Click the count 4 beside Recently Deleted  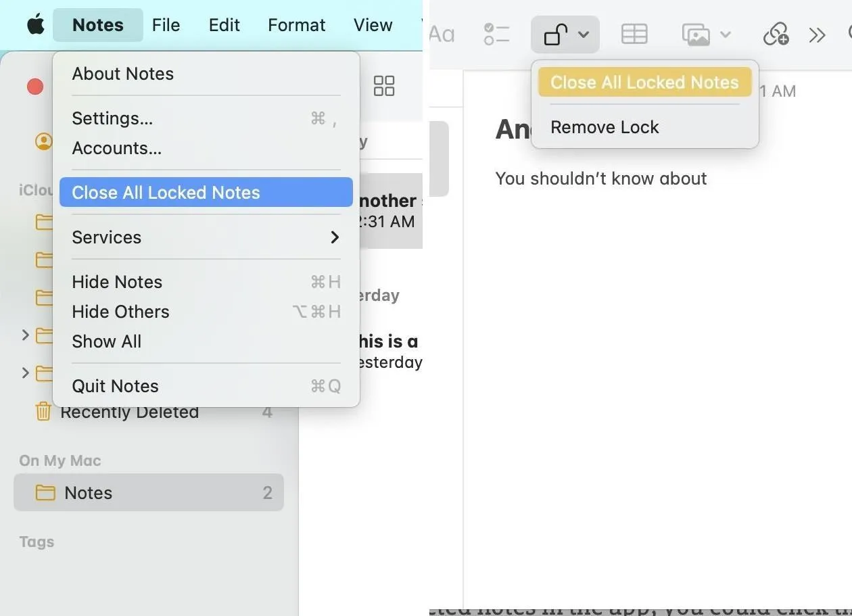click(267, 412)
